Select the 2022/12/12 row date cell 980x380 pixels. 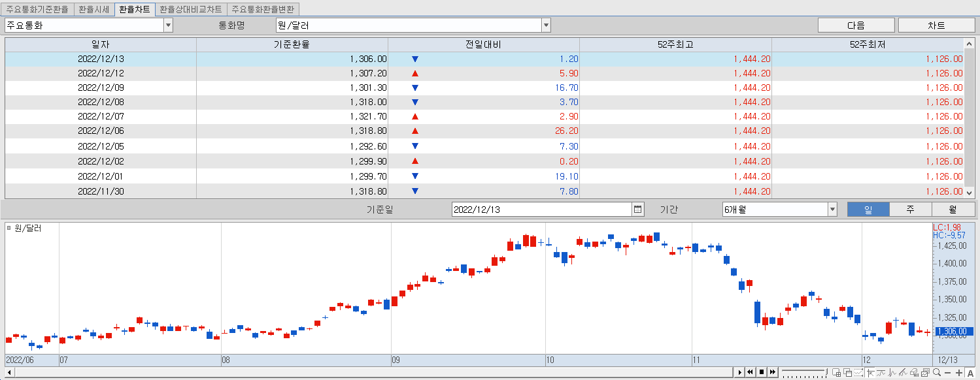101,73
